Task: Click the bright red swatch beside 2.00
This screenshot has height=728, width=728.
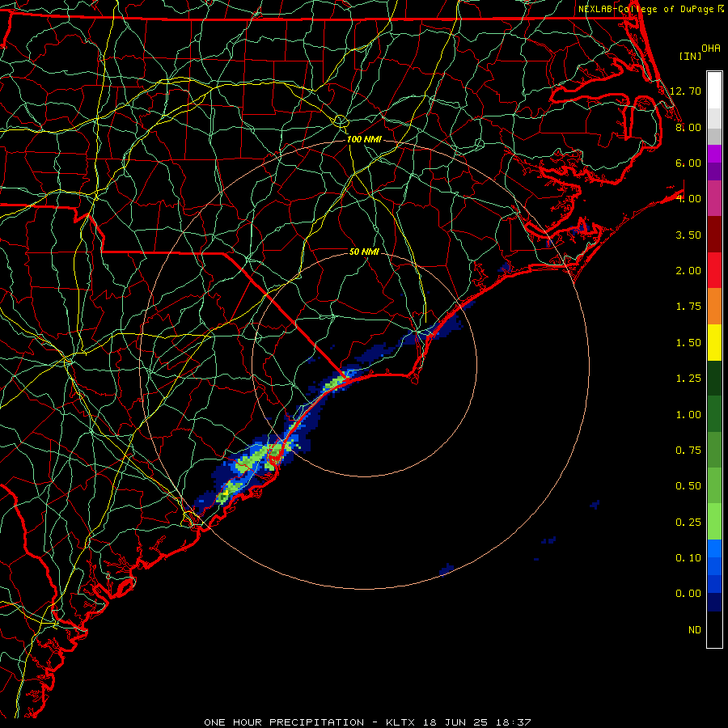Action: click(714, 270)
